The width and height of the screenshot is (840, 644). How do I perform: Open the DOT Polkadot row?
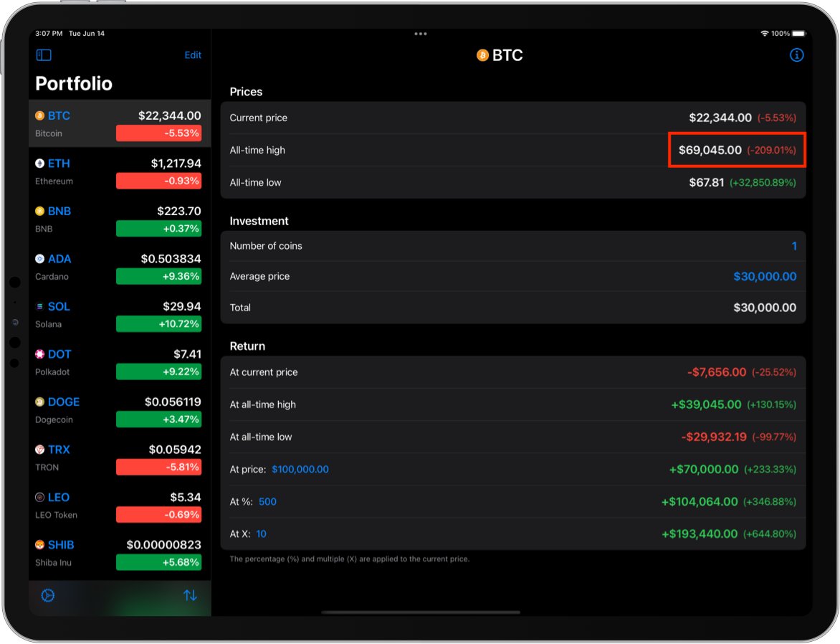(x=120, y=362)
